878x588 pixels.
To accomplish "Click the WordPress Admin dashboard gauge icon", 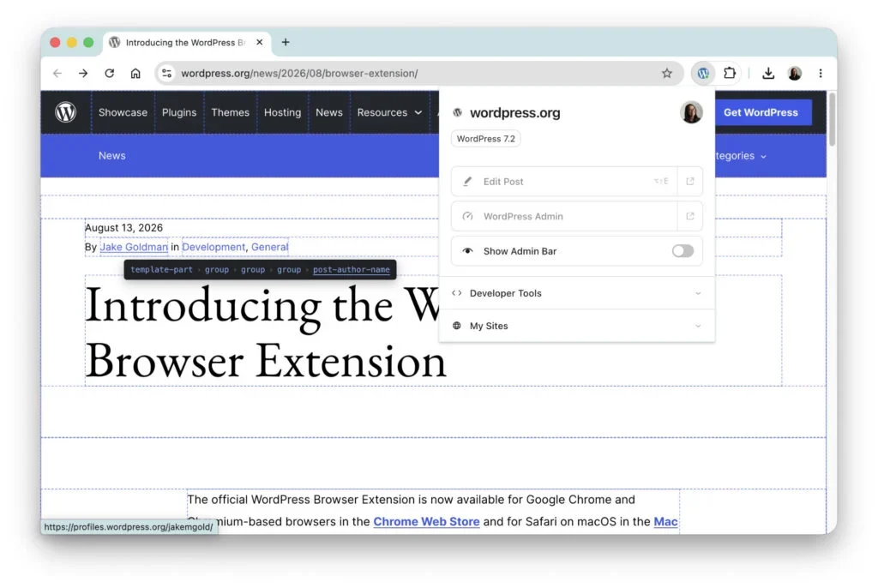I will click(467, 216).
